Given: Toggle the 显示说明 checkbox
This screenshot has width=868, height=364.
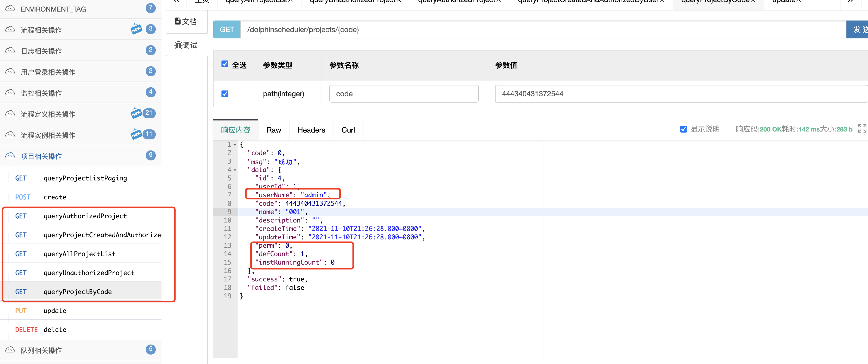Looking at the screenshot, I should coord(683,129).
